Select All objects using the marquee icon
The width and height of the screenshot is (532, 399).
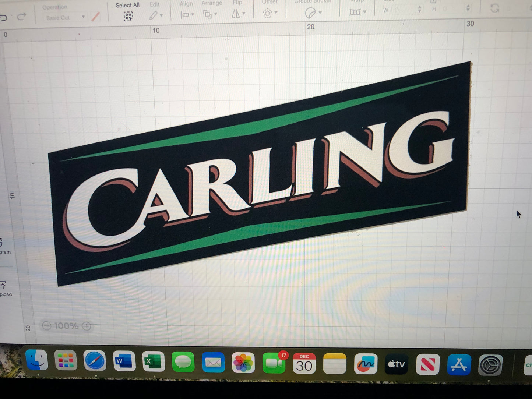[x=128, y=17]
